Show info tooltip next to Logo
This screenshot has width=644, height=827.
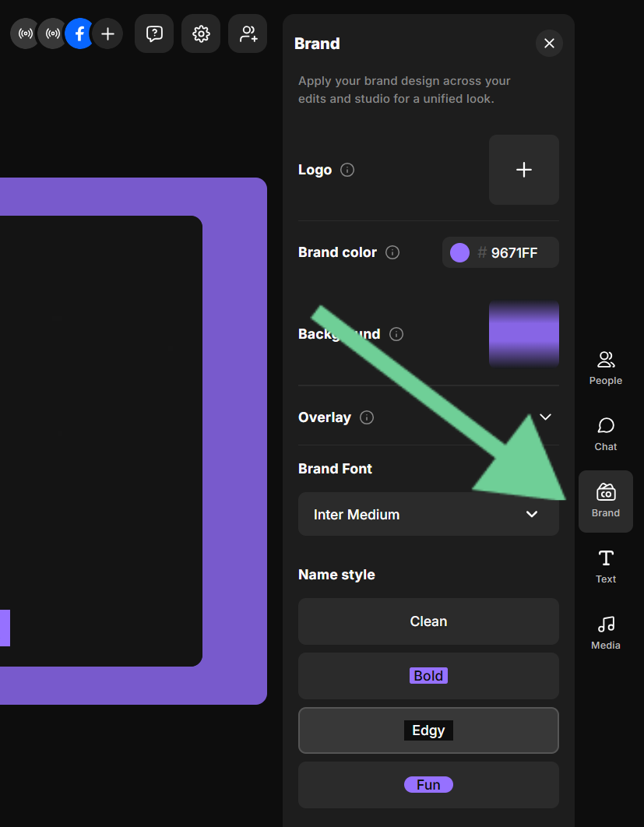[x=347, y=170]
